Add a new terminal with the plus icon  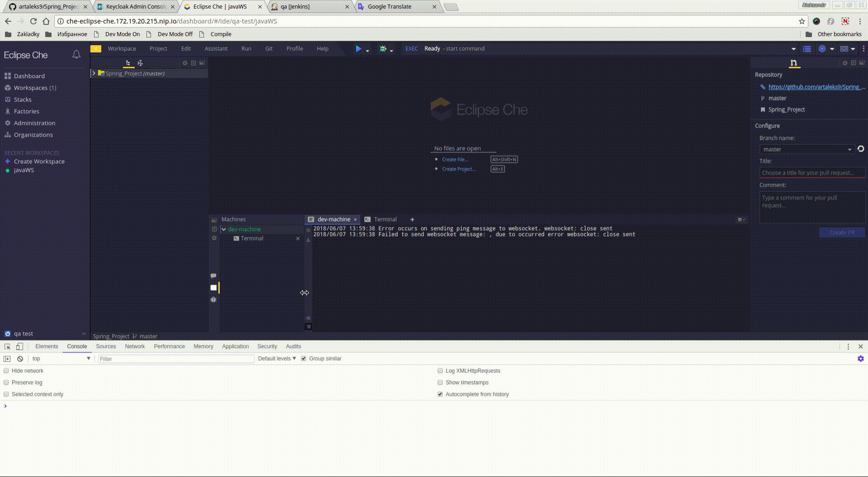412,220
